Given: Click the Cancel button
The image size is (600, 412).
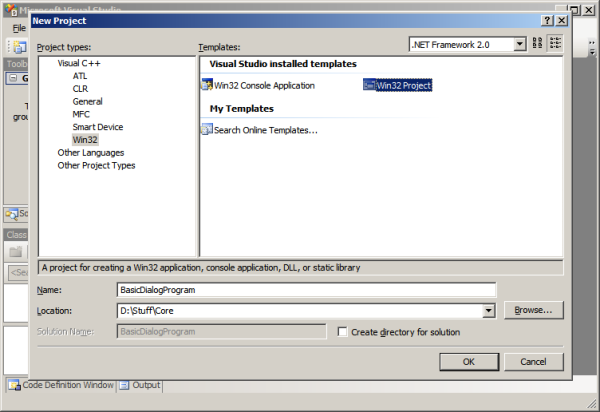Looking at the screenshot, I should [533, 362].
